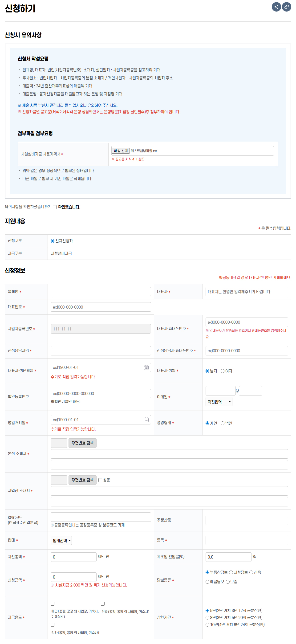Select the 신규신청자 radio button
296x644 pixels.
tap(53, 241)
